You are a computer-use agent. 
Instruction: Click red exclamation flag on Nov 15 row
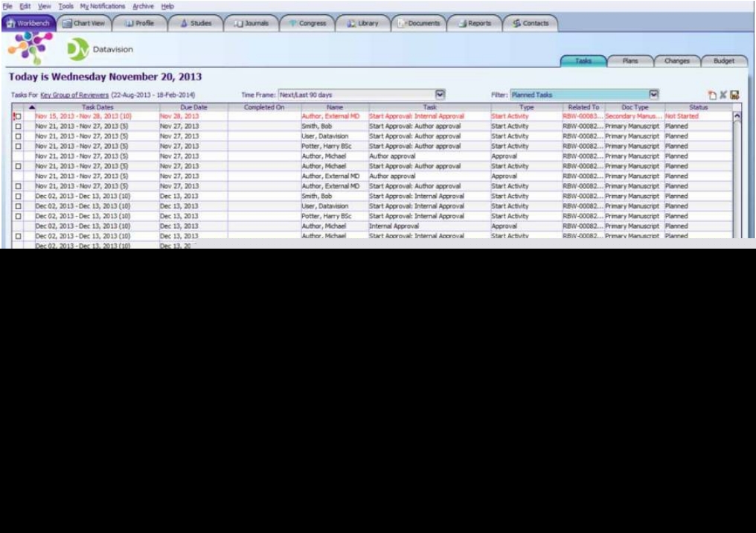(x=14, y=116)
